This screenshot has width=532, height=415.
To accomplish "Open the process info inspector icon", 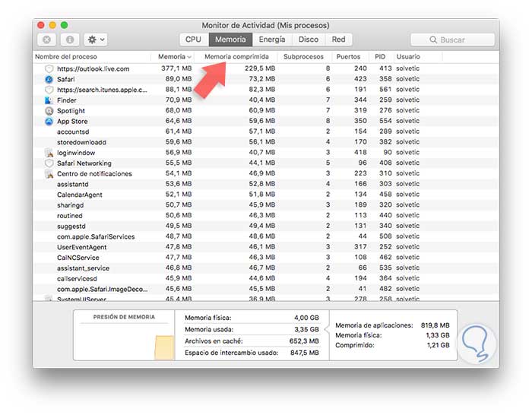I will pos(70,40).
